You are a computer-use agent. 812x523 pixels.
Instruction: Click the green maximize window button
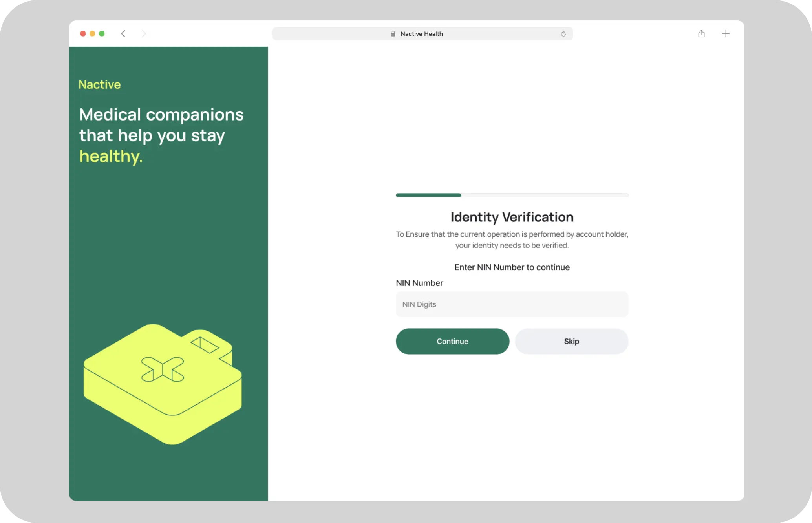click(x=102, y=34)
